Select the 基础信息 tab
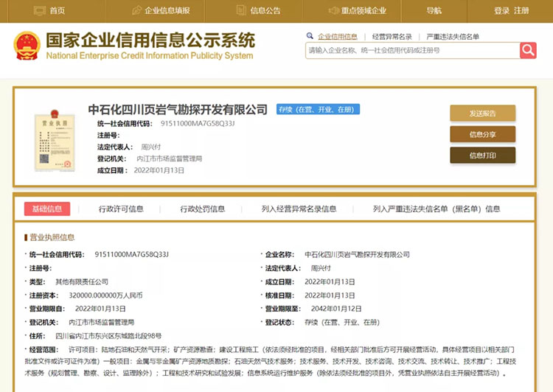Viewport: 553px width, 392px height. point(47,209)
